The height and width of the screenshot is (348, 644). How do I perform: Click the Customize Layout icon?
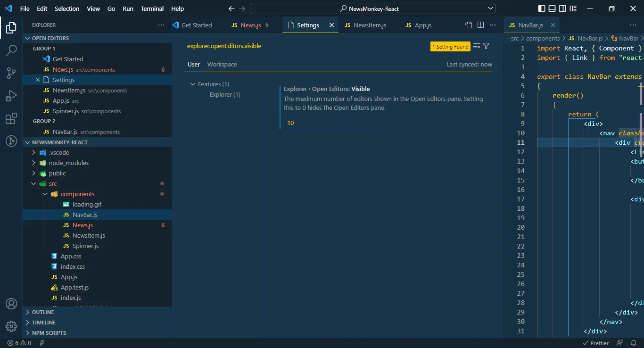click(573, 8)
